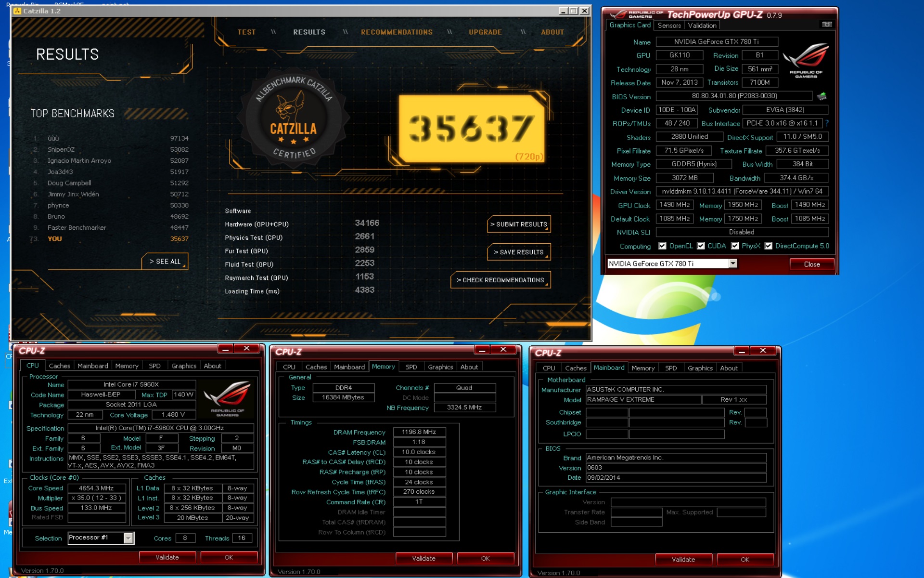Image resolution: width=924 pixels, height=578 pixels.
Task: Toggle the CUDA checkbox
Action: tap(701, 246)
